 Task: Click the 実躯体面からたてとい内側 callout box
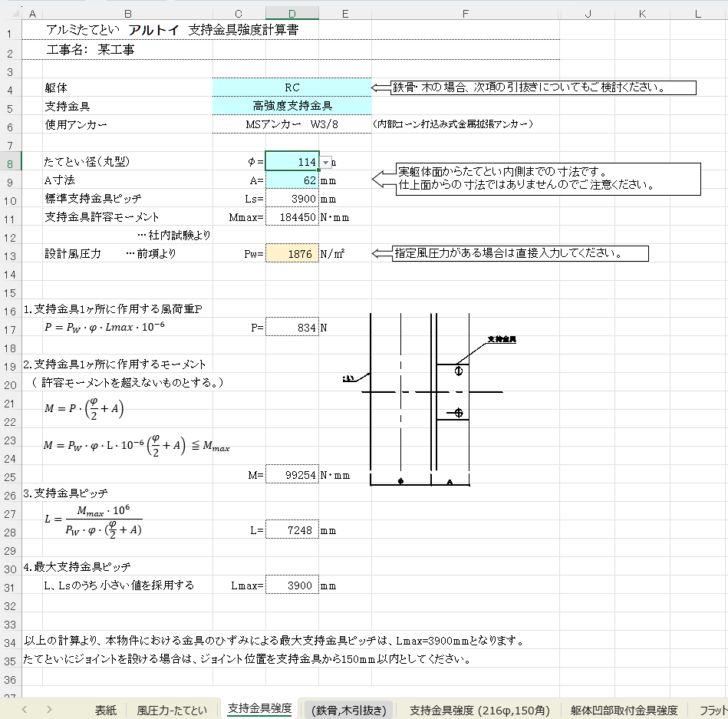548,179
